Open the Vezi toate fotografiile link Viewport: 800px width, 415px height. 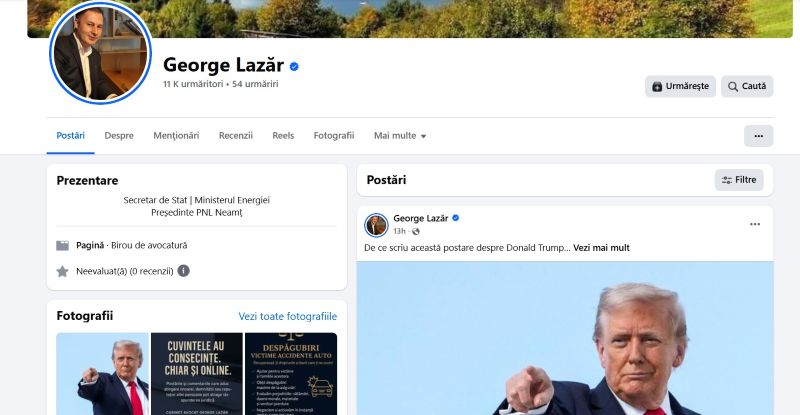(288, 316)
